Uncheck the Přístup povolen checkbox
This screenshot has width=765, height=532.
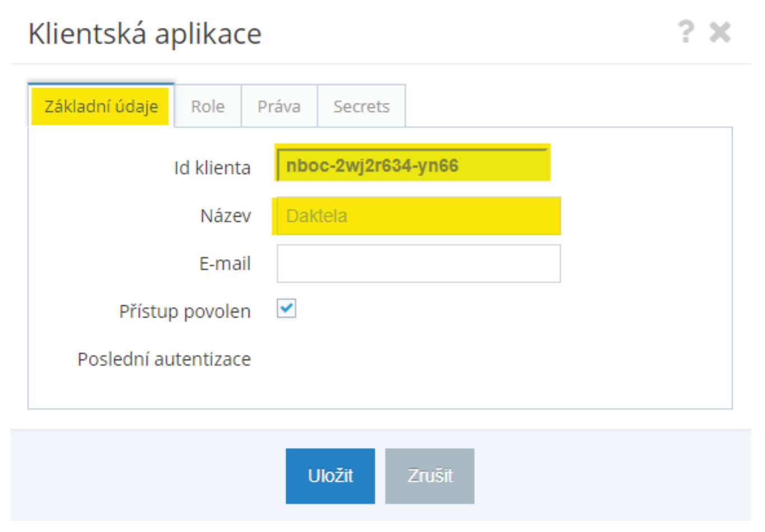[x=286, y=309]
